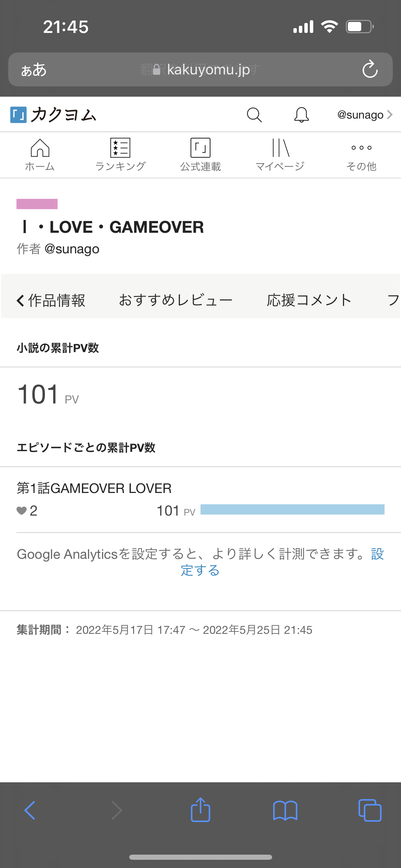Tap the search magnifier icon
401x868 pixels.
tap(254, 115)
